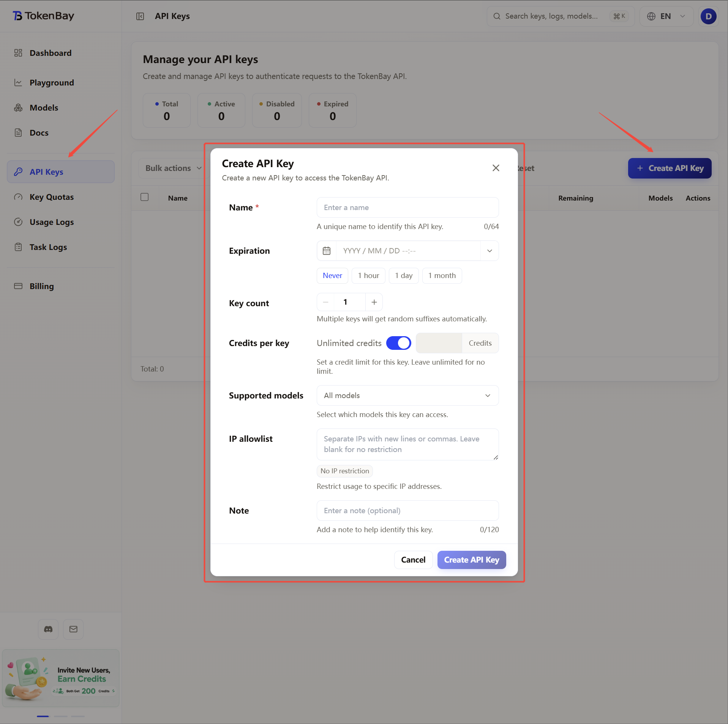Click the API Keys key icon

click(x=18, y=172)
